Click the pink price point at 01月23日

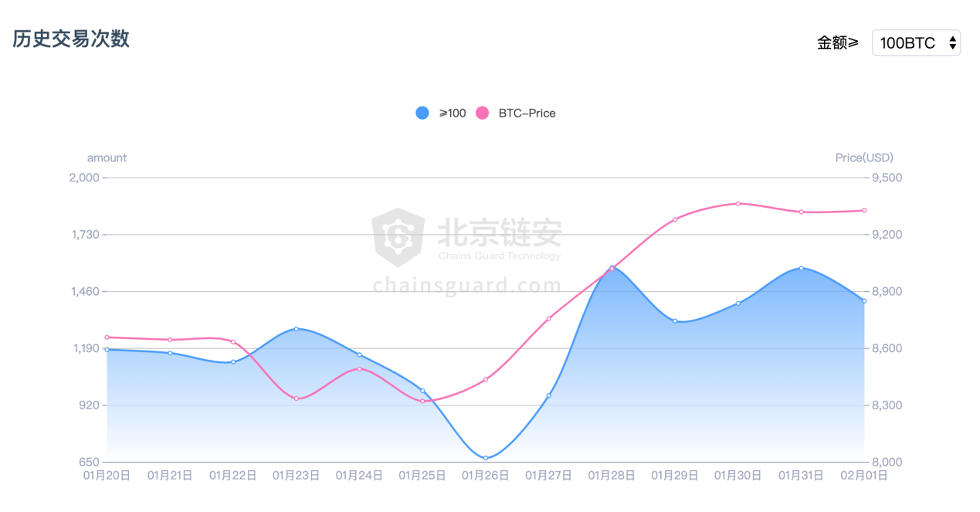296,398
